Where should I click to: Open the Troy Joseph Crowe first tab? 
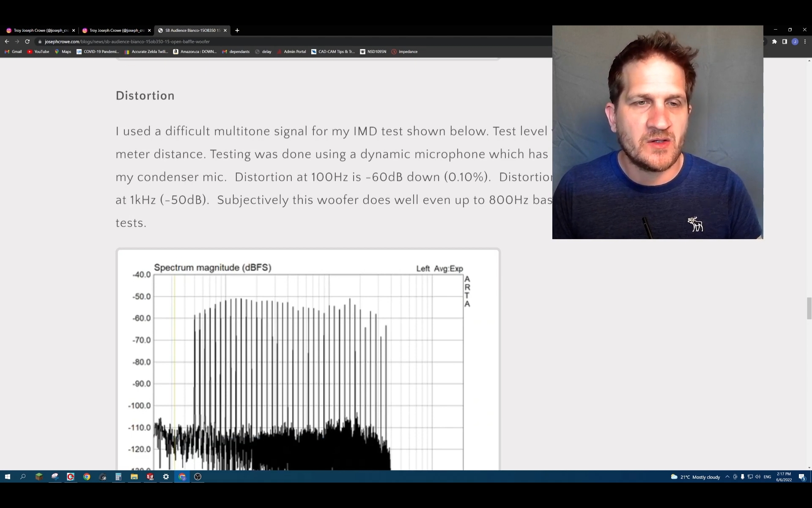pyautogui.click(x=40, y=30)
